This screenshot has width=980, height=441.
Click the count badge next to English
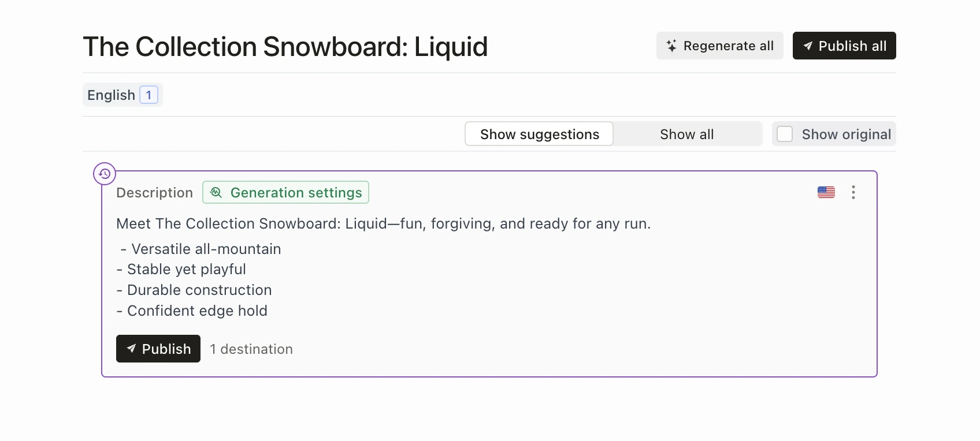pyautogui.click(x=149, y=95)
